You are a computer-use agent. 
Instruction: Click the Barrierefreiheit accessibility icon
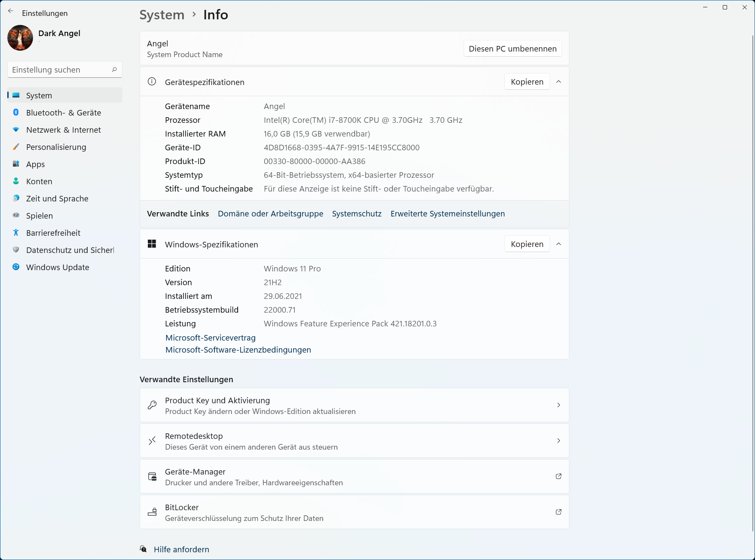[x=16, y=233]
